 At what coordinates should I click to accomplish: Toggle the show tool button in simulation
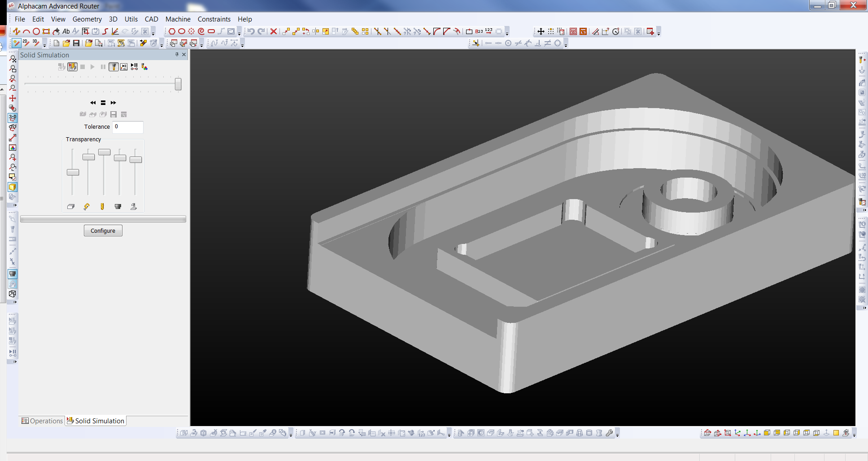click(113, 67)
